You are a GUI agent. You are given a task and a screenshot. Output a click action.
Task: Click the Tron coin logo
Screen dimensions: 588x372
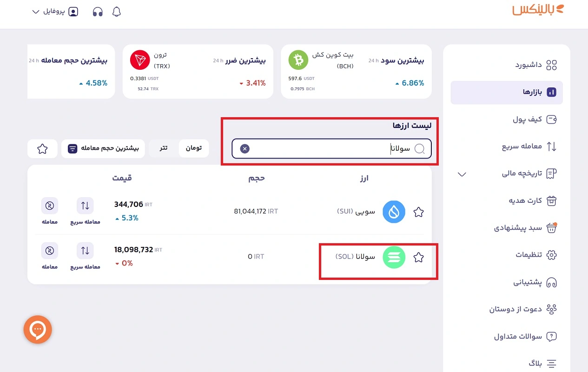pos(140,60)
